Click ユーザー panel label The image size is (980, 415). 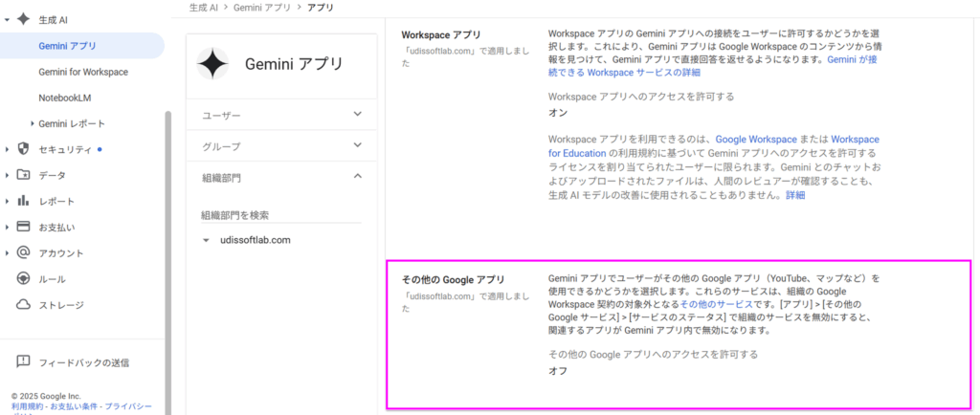click(x=221, y=116)
